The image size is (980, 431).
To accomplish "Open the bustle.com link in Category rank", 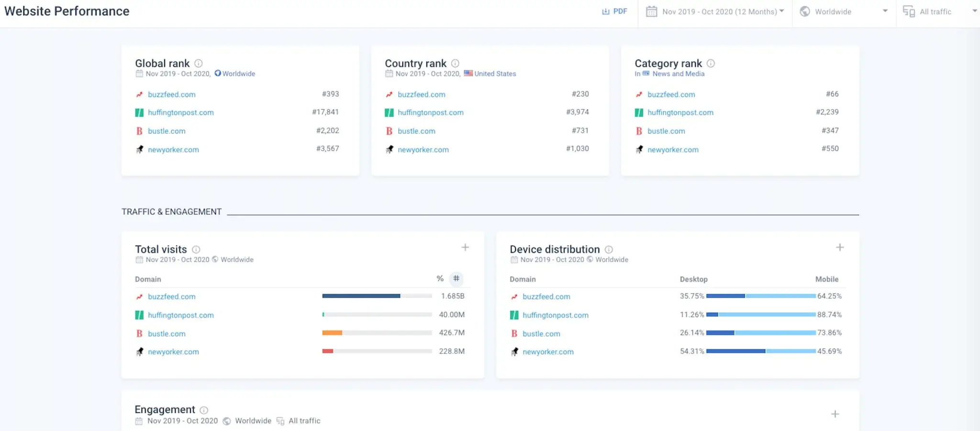I will [666, 131].
